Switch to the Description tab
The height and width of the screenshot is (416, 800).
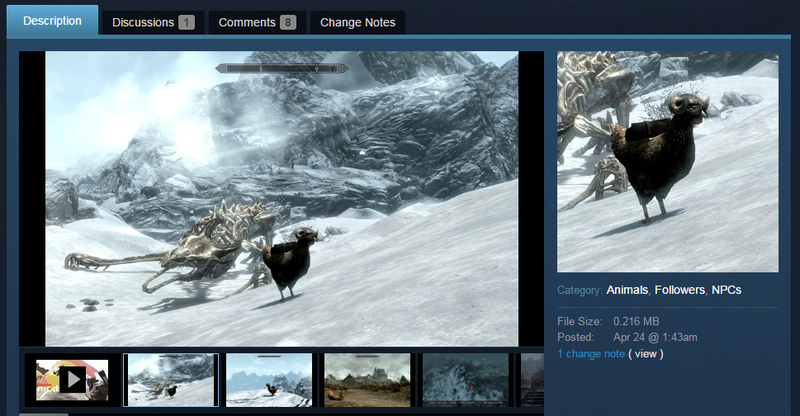(x=52, y=20)
